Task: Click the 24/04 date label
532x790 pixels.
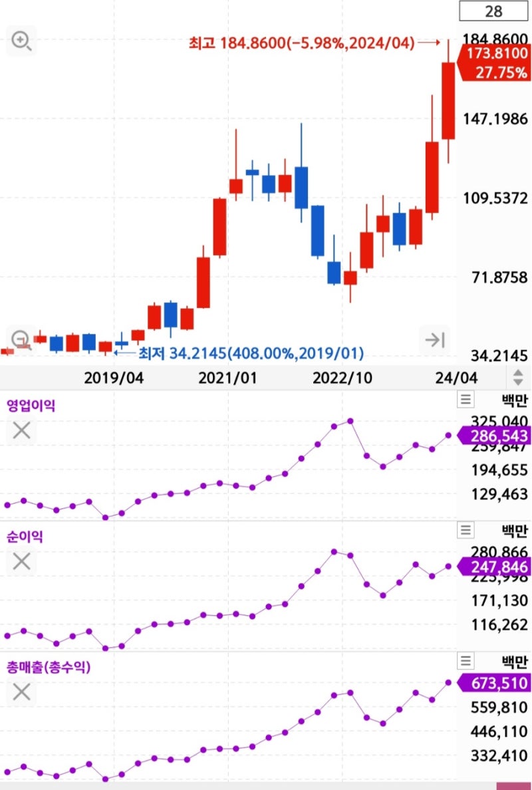Action: coord(456,378)
